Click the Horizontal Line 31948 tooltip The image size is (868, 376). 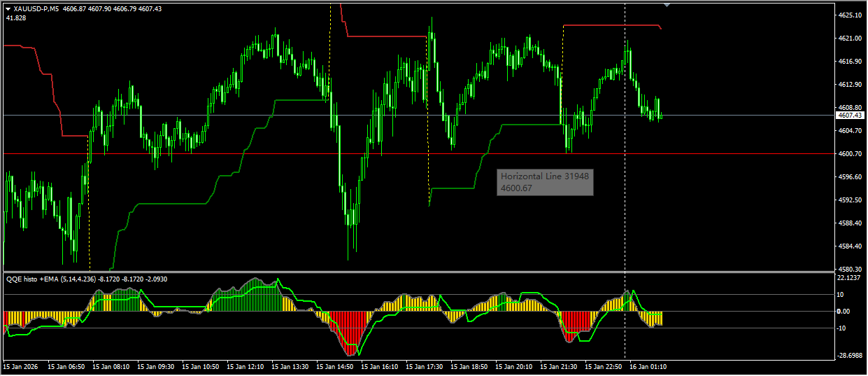click(x=545, y=182)
